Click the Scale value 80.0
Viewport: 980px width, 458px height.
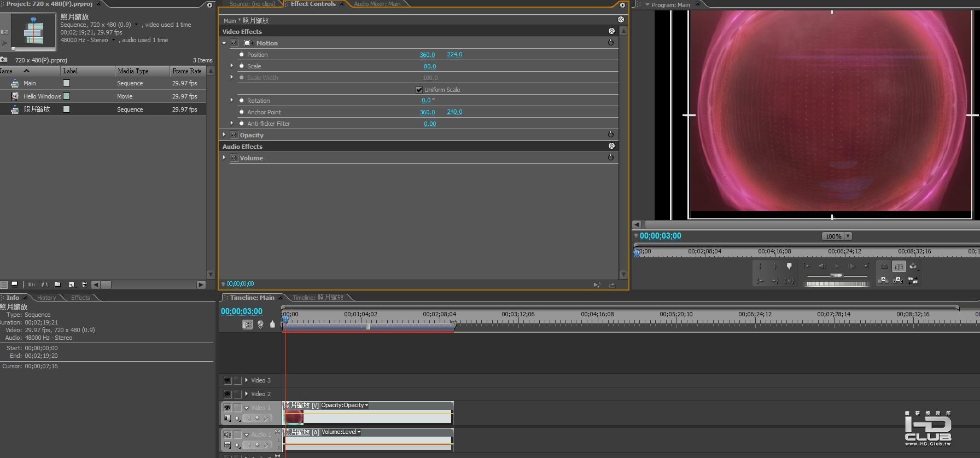[x=430, y=66]
